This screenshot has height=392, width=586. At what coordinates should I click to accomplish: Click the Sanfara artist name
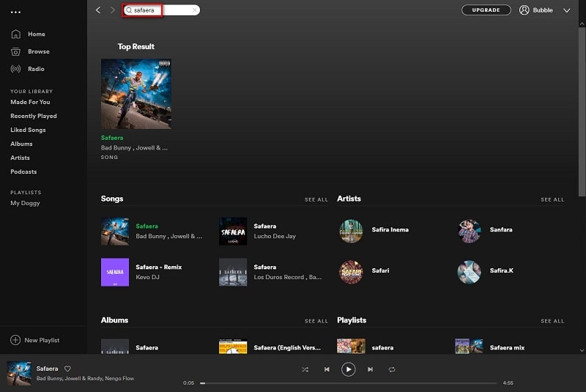pyautogui.click(x=501, y=229)
